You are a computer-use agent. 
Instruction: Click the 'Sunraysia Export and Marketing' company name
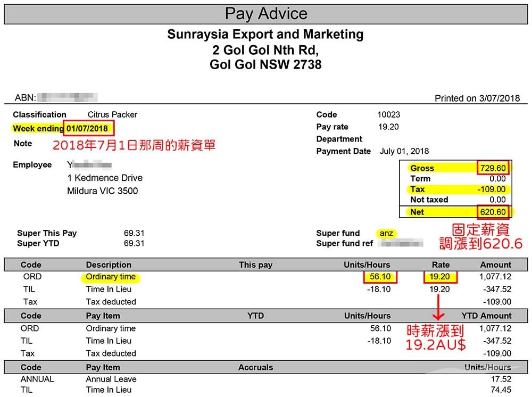[x=265, y=35]
